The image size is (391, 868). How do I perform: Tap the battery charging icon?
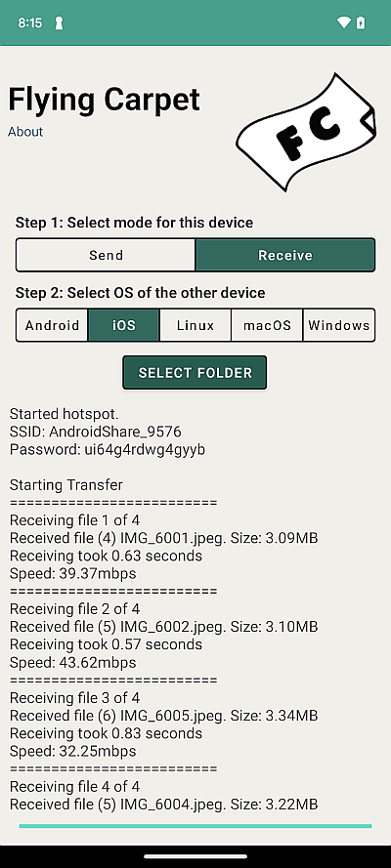(361, 22)
